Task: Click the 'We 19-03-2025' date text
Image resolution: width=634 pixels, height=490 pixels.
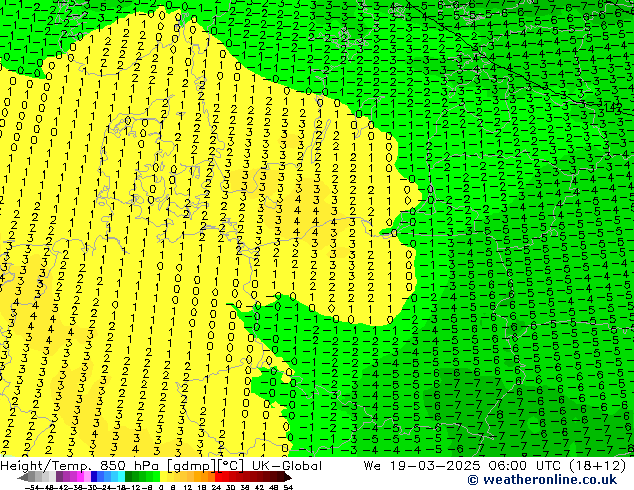Action: (421, 466)
